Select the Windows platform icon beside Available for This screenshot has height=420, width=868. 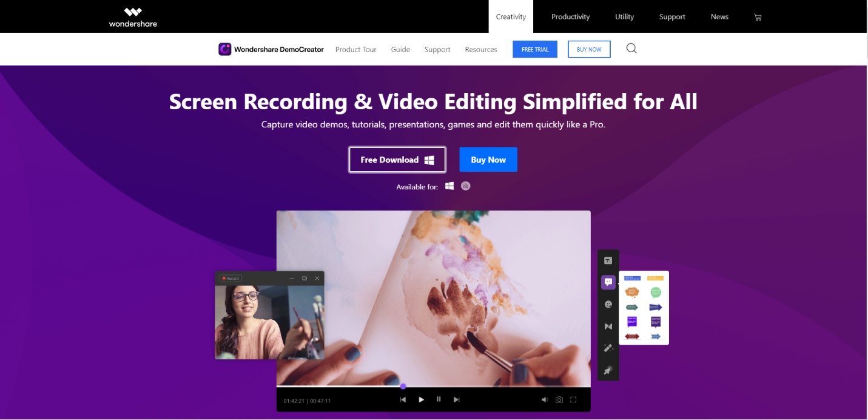(449, 186)
